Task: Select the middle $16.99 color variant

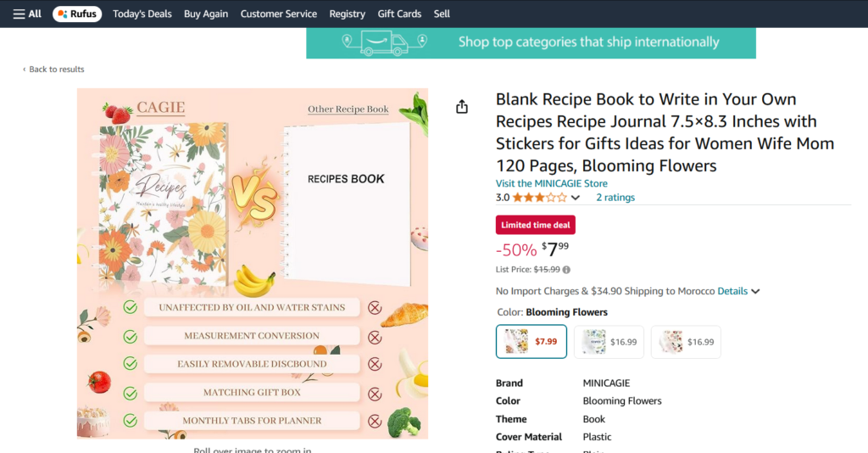Action: pos(609,342)
